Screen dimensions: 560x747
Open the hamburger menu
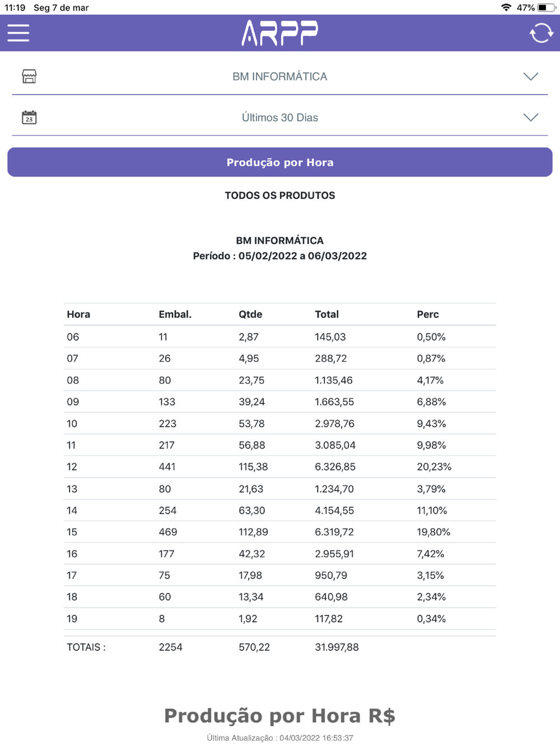pos(18,33)
